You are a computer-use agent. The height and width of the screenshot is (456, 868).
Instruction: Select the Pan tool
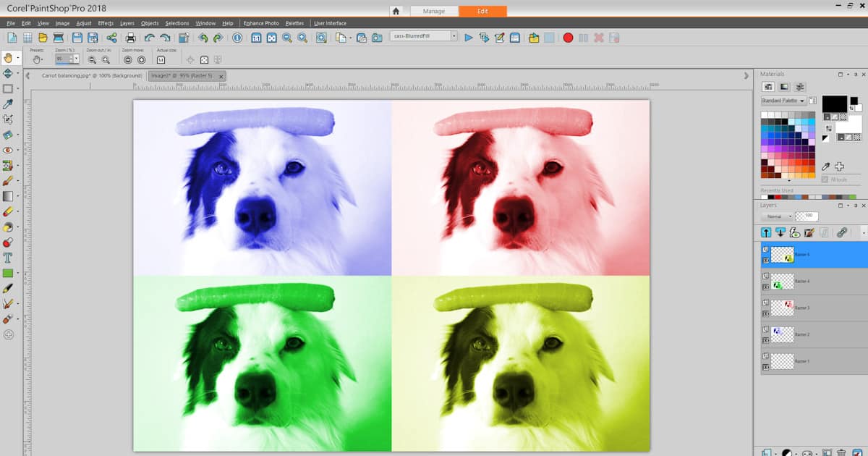(9, 58)
